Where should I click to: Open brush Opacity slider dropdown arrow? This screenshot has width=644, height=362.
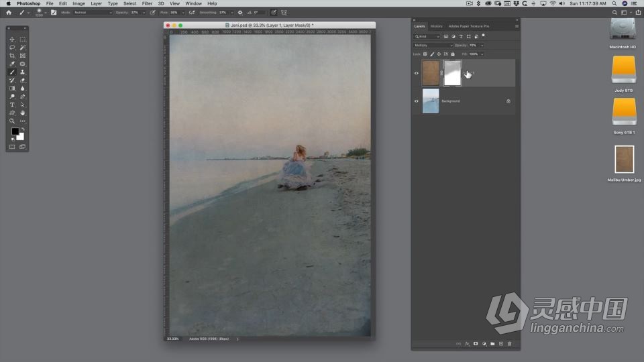144,13
